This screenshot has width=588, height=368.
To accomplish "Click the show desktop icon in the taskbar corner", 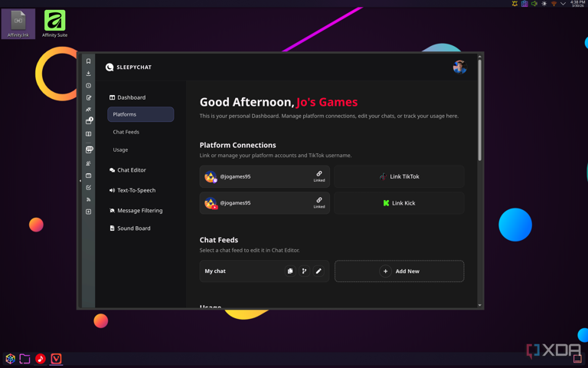I will 577,359.
